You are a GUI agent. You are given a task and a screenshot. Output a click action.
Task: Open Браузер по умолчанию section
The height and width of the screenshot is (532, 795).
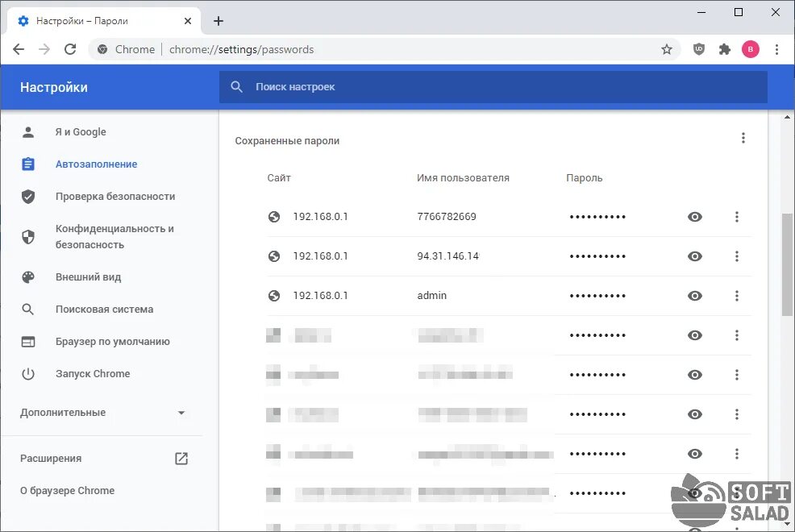point(113,342)
